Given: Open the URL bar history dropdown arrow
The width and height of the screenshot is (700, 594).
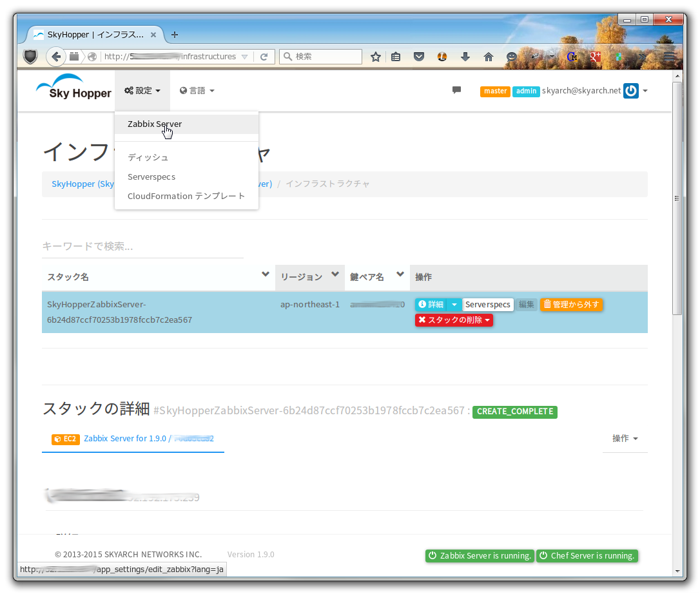Looking at the screenshot, I should [x=245, y=57].
